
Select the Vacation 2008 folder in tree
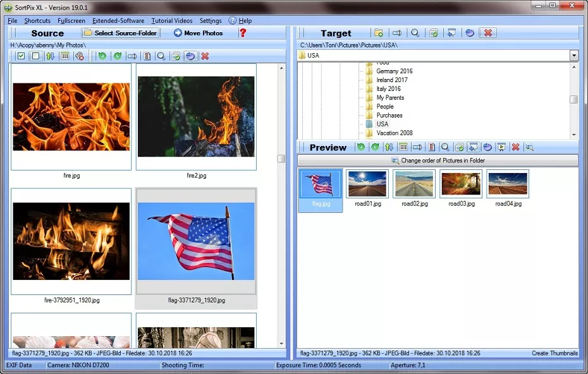click(x=394, y=133)
